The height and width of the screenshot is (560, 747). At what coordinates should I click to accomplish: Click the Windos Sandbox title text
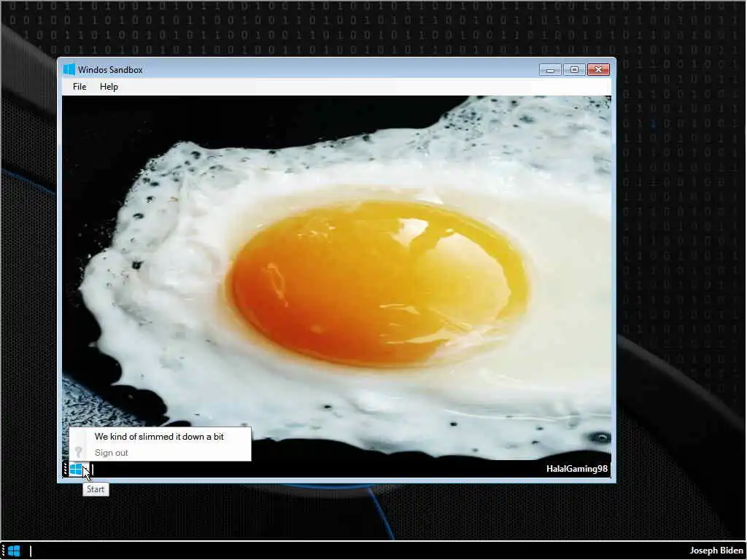coord(110,69)
